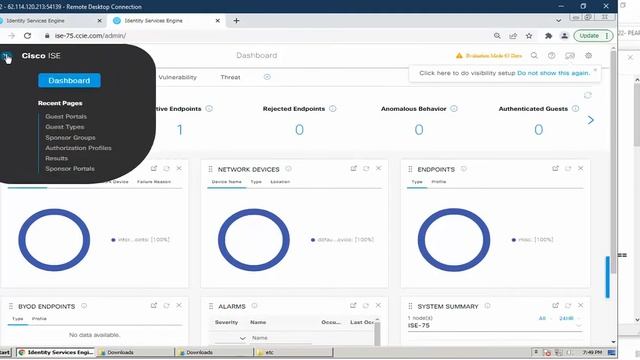Select Device Name tab in Network Devices
640x360 pixels.
click(227, 182)
